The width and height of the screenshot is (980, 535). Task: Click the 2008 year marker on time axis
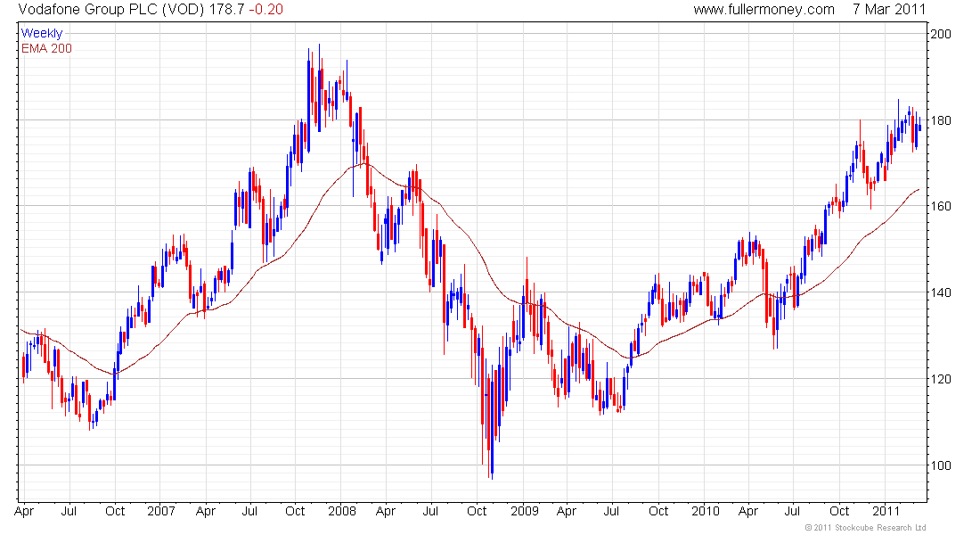tap(342, 512)
